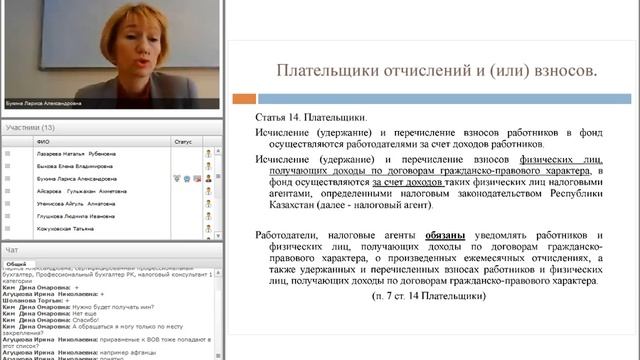Viewport: 640px width, 360px height.
Task: Click slide title 'Плательщики отчислений и (или) взносов.'
Action: (437, 70)
